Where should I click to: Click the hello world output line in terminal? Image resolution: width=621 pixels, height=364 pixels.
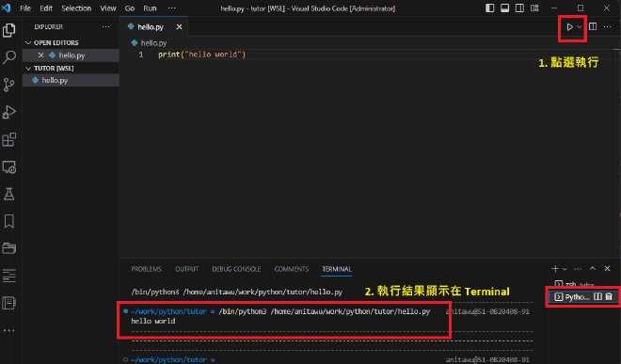(x=152, y=322)
